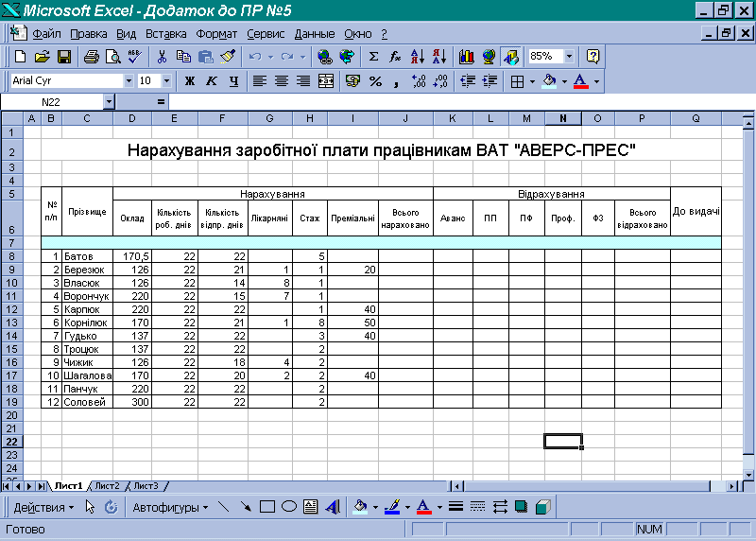The height and width of the screenshot is (541, 756).
Task: Open Автофигуры dropdown menu
Action: [x=170, y=507]
